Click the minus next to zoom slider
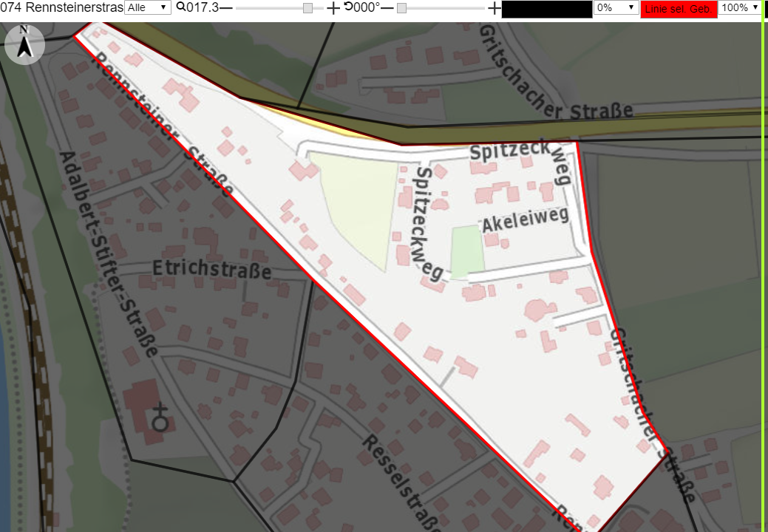This screenshot has width=768, height=532. click(x=225, y=8)
